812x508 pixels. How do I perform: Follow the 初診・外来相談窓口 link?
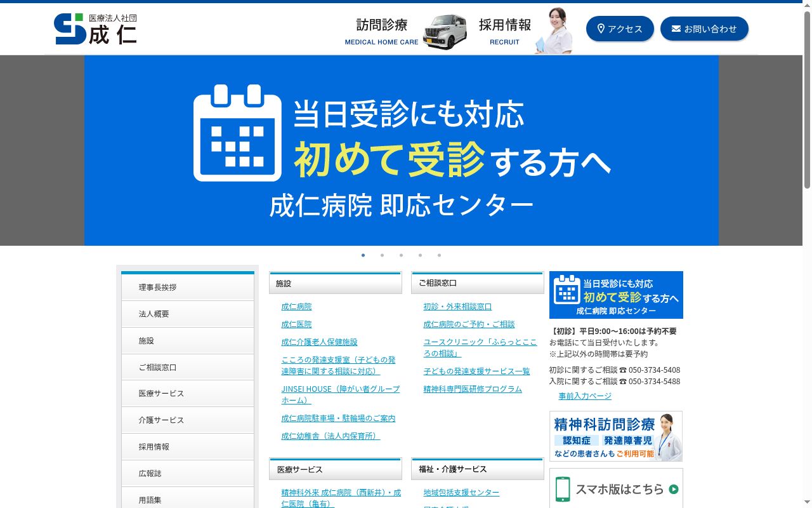coord(457,306)
